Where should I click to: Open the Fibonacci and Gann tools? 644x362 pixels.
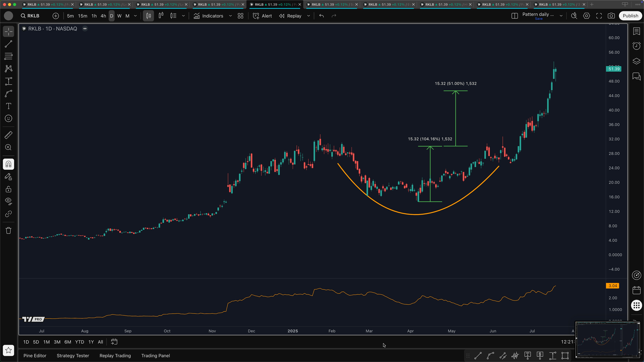pyautogui.click(x=9, y=56)
